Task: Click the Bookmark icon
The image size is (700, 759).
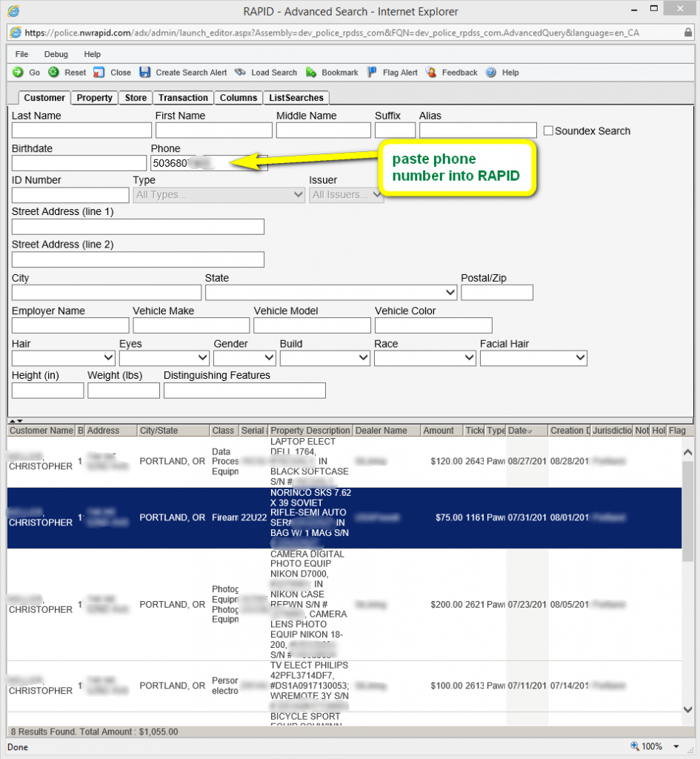Action: pyautogui.click(x=311, y=73)
